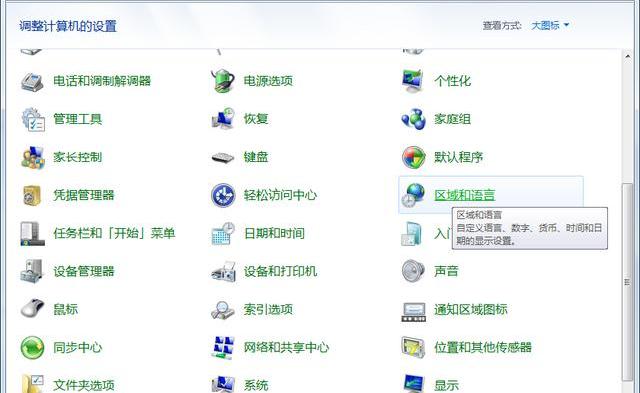This screenshot has height=393, width=640.
Task: Open the 文件夹选项 folder icon
Action: click(32, 384)
